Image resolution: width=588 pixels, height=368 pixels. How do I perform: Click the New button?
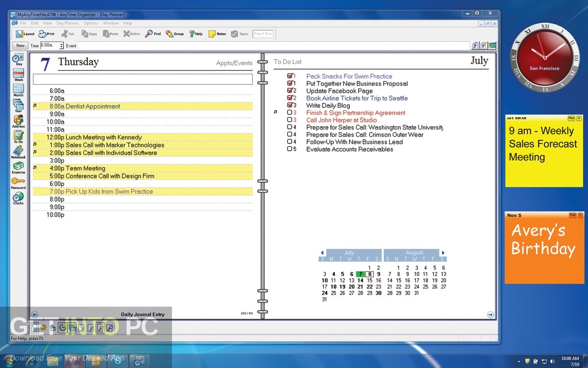(20, 46)
